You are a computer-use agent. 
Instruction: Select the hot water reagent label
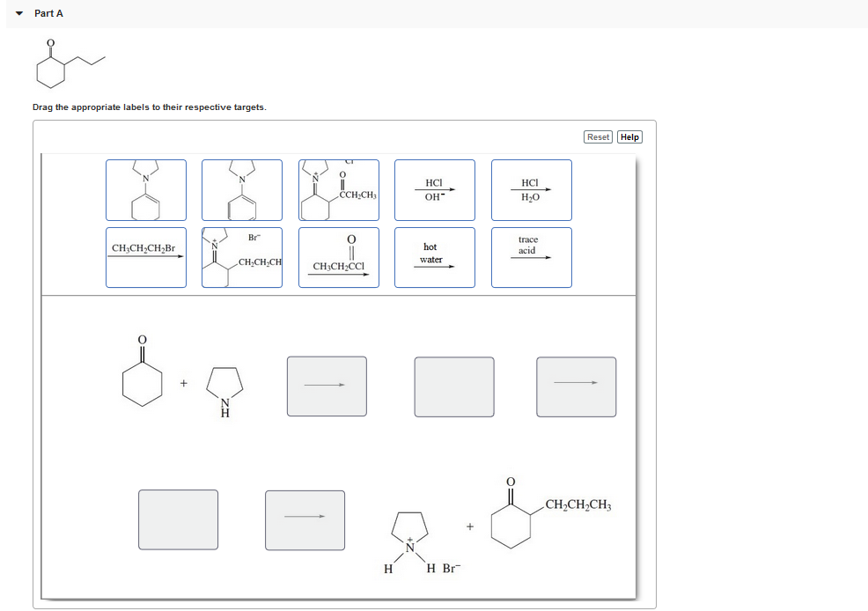click(435, 256)
